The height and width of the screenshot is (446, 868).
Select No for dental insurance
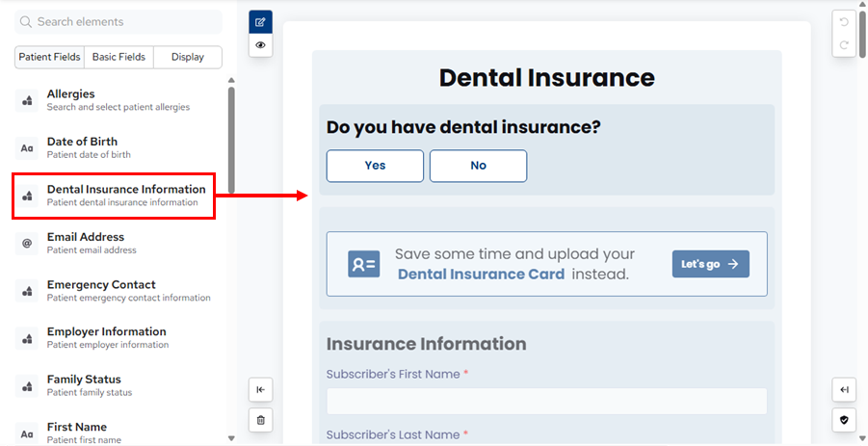478,166
